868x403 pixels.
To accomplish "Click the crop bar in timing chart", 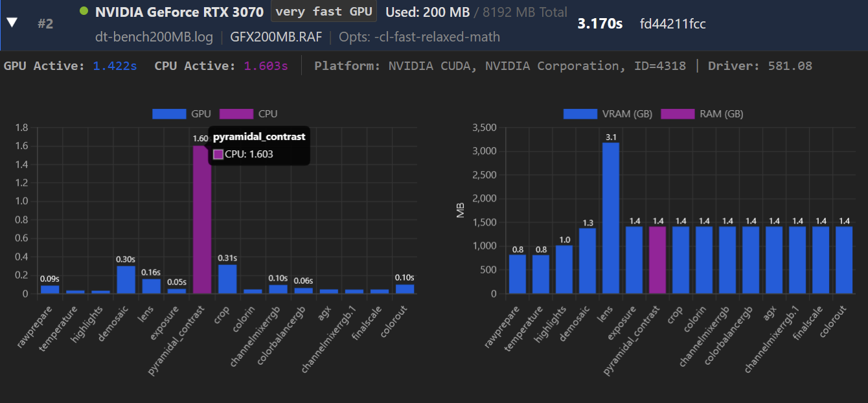I will 227,279.
